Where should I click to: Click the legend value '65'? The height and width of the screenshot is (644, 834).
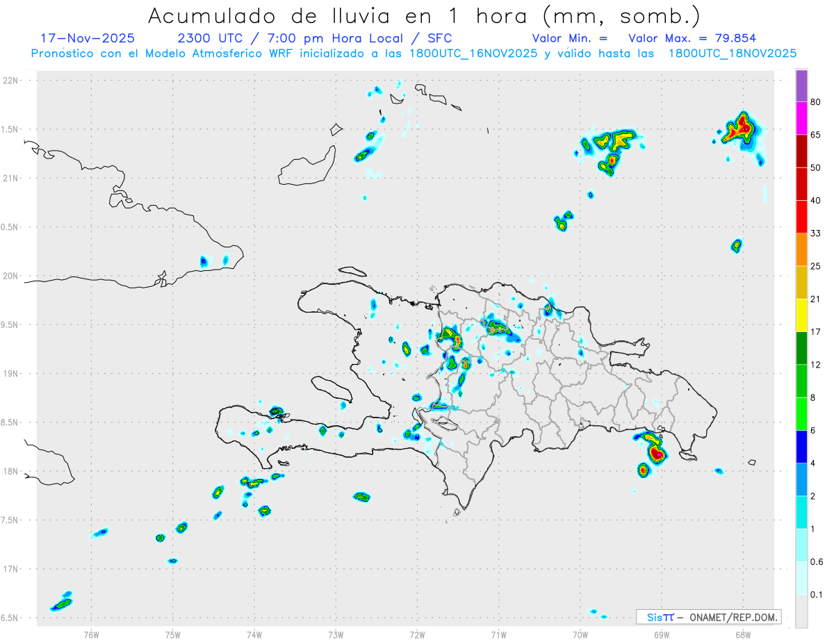click(816, 135)
